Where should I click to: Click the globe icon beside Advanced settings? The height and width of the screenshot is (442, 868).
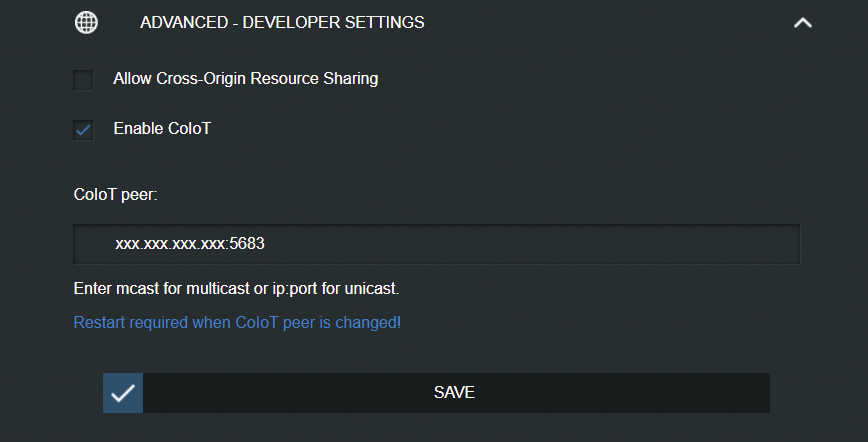pyautogui.click(x=86, y=23)
